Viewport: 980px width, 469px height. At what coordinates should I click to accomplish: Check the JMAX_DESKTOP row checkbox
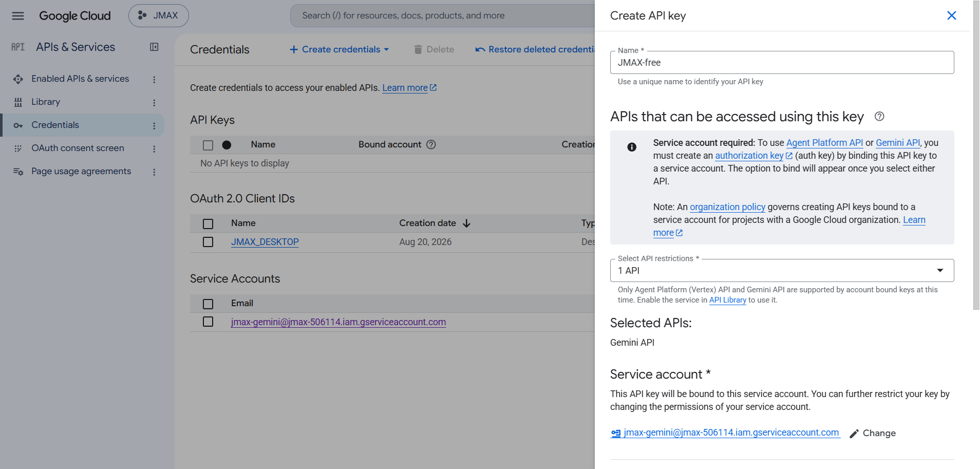coord(208,242)
